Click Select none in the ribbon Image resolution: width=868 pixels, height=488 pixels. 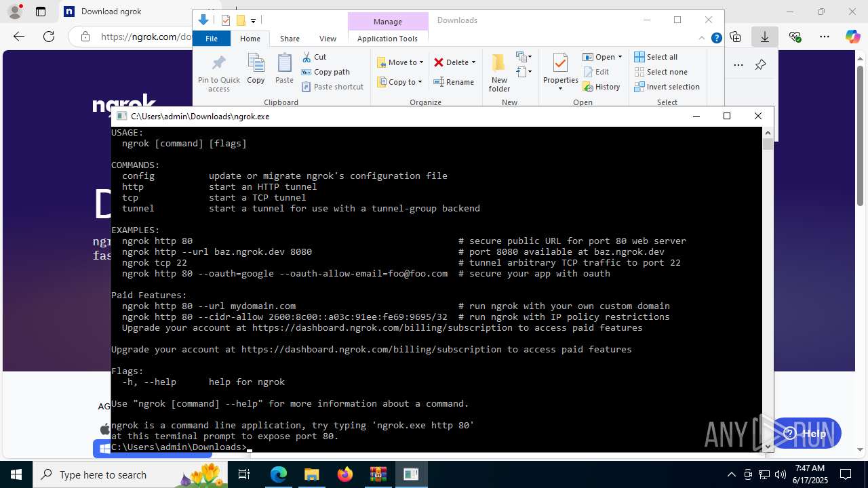[x=660, y=72]
